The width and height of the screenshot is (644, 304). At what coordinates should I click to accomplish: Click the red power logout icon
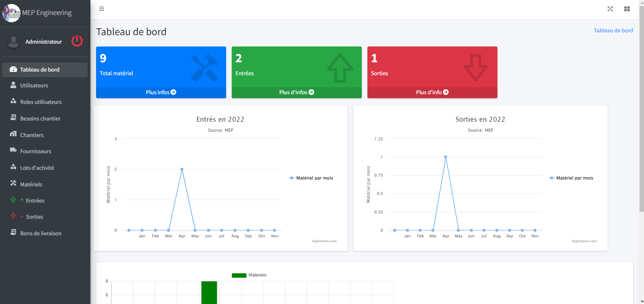[x=77, y=41]
